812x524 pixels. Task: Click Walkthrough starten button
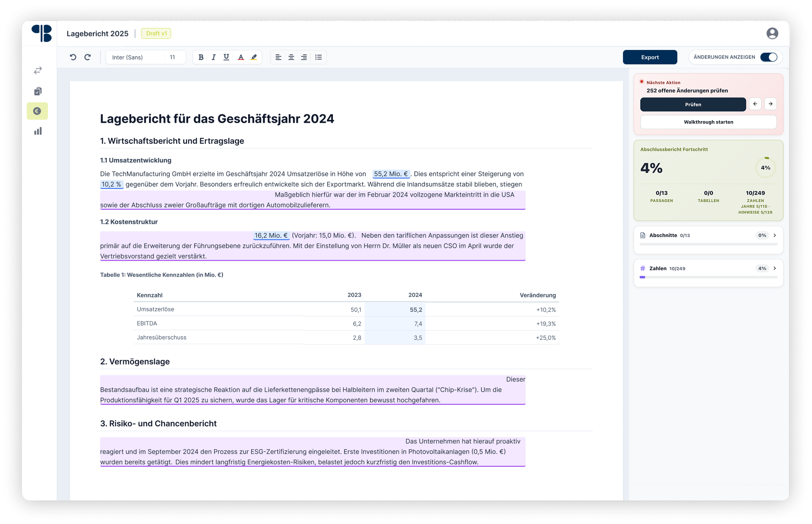(708, 122)
